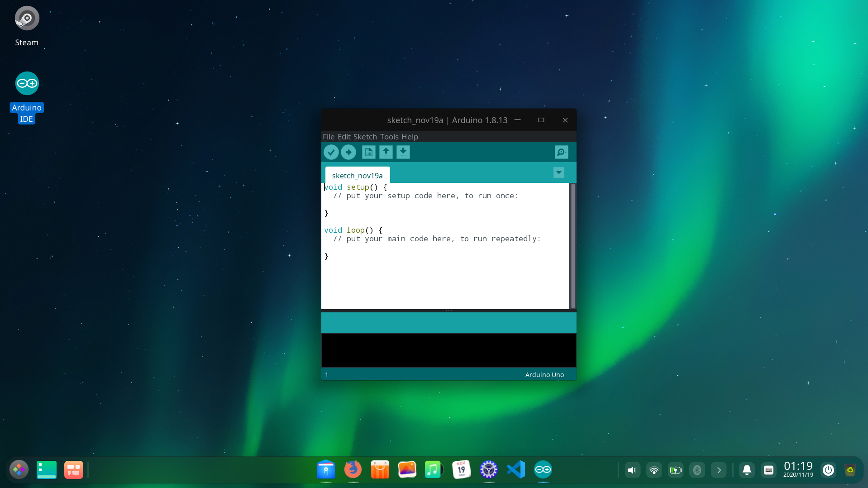This screenshot has width=868, height=488.
Task: Launch Steam from the desktop
Action: click(x=26, y=18)
